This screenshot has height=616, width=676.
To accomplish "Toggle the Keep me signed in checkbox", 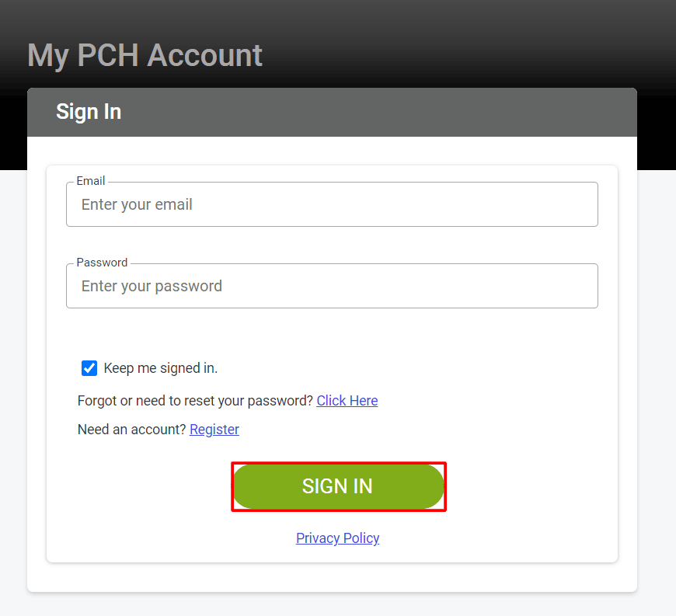I will click(x=89, y=367).
